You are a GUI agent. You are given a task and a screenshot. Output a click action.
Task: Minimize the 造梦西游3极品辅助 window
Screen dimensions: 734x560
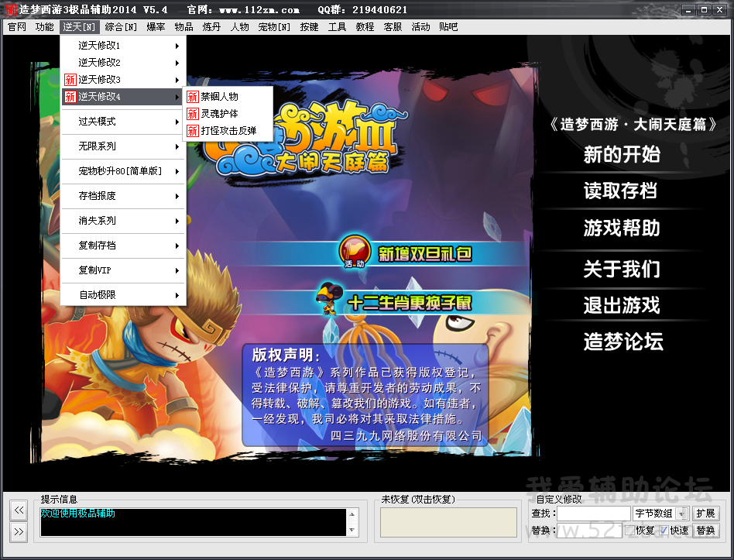click(688, 9)
